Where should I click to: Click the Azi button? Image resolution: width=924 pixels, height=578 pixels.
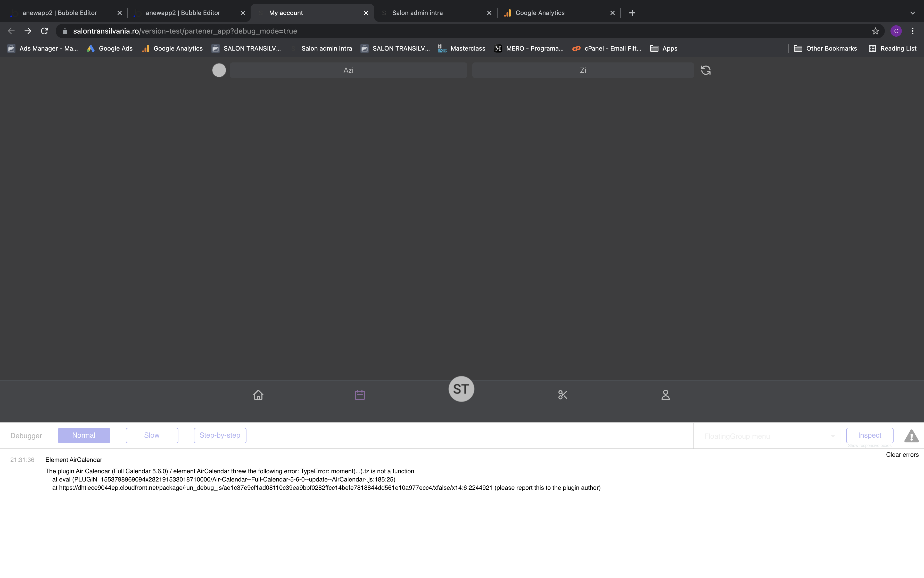[x=348, y=70]
